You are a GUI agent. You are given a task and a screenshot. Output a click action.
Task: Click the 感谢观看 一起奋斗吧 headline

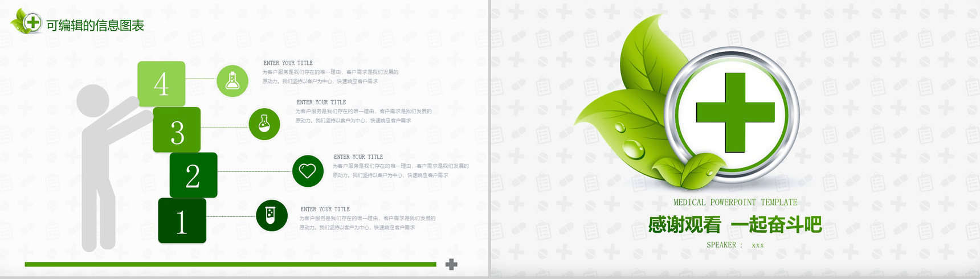coord(735,225)
